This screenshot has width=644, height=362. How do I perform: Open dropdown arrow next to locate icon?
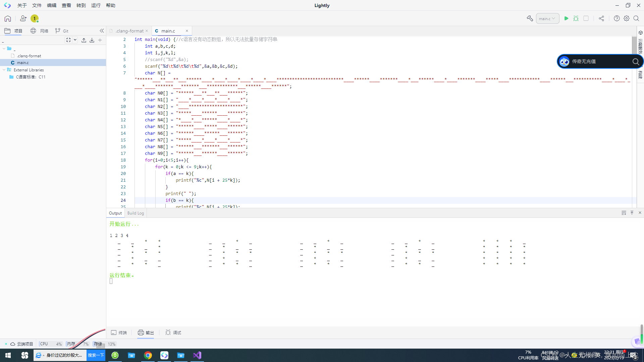(75, 40)
